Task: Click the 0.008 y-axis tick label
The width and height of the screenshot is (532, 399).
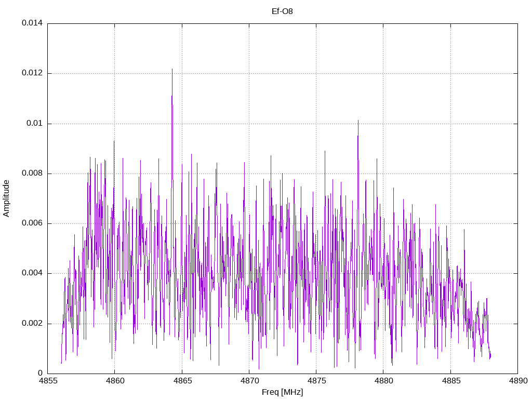Action: tap(32, 174)
